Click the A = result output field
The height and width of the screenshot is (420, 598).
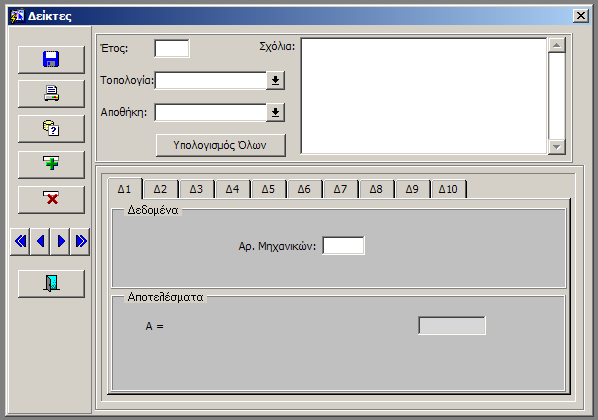(x=452, y=325)
